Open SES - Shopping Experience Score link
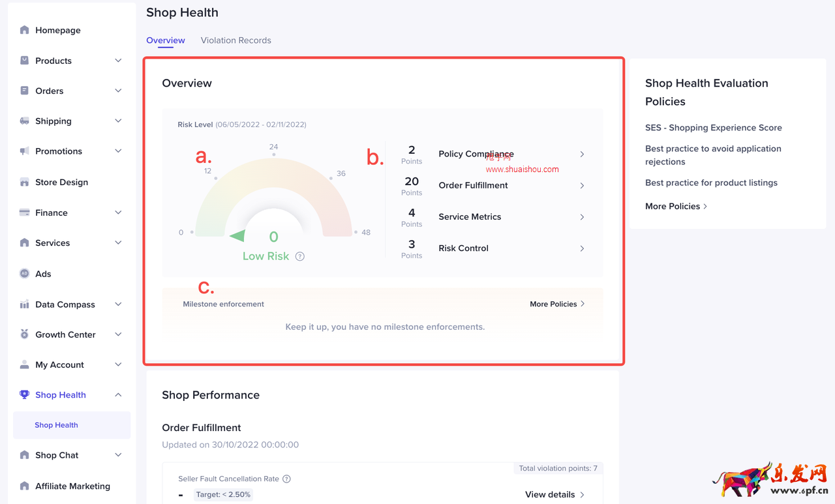 click(713, 128)
